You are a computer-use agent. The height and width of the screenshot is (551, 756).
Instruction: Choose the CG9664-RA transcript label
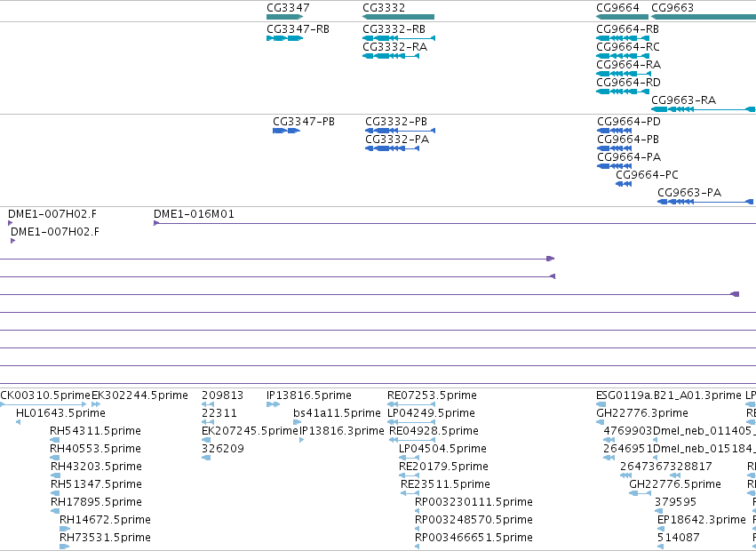point(629,65)
